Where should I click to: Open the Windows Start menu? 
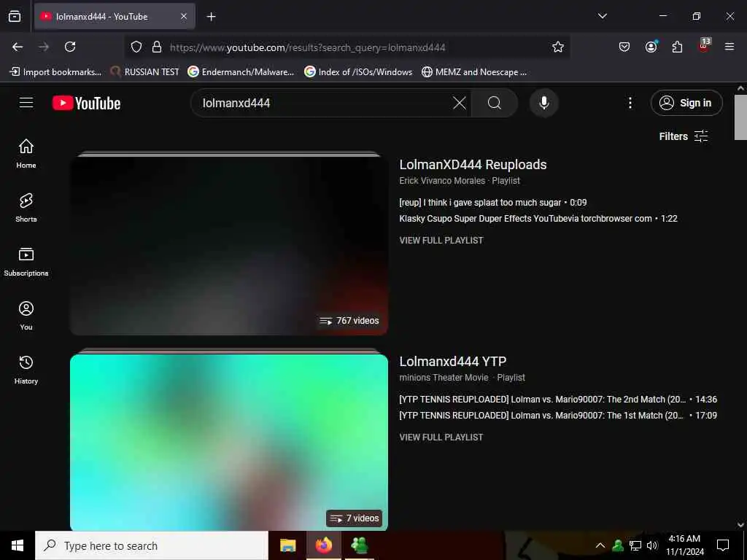tap(18, 545)
